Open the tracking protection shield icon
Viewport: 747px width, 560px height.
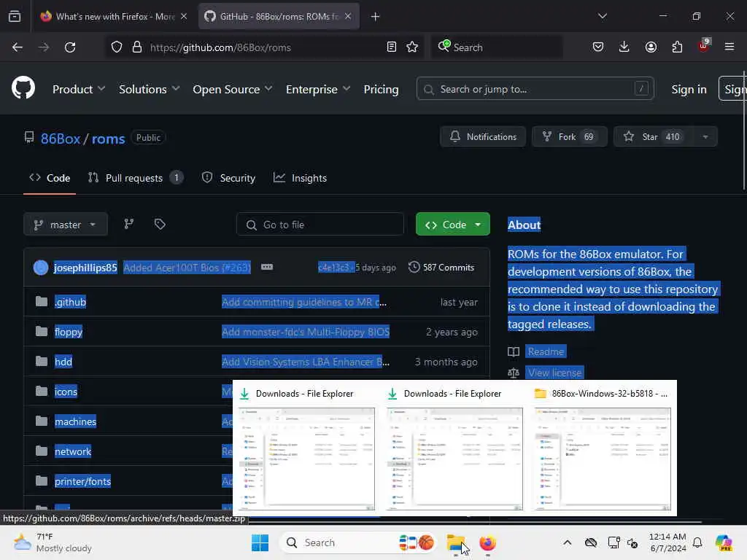pyautogui.click(x=117, y=47)
